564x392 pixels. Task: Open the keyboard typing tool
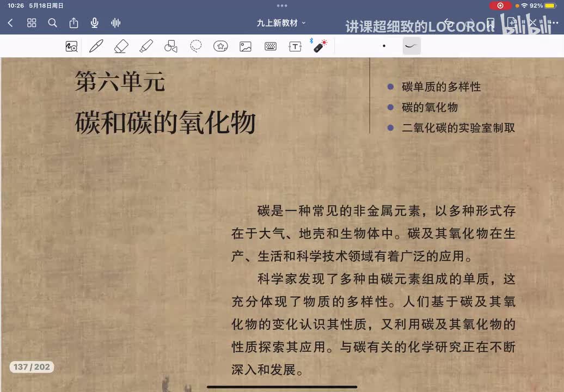271,46
